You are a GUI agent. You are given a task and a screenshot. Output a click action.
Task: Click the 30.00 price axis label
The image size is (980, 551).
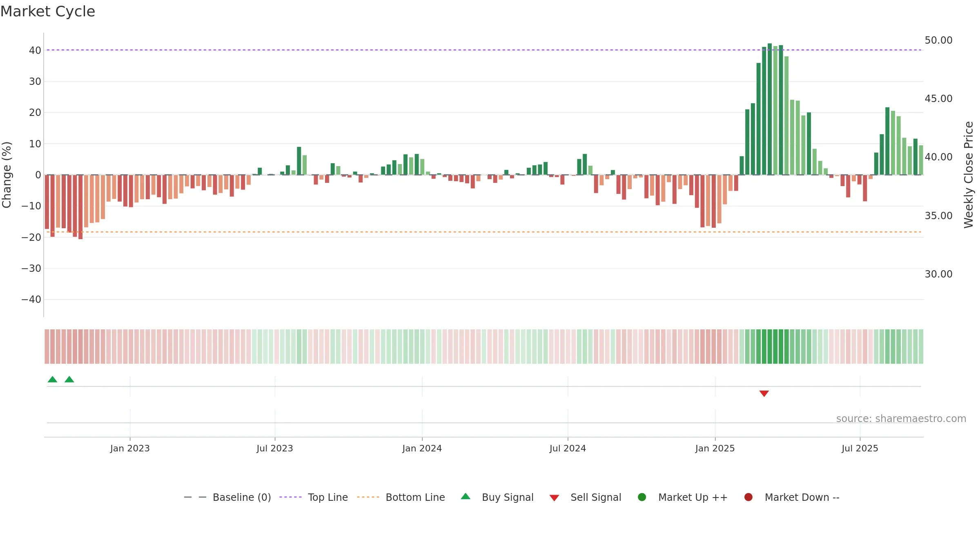938,274
